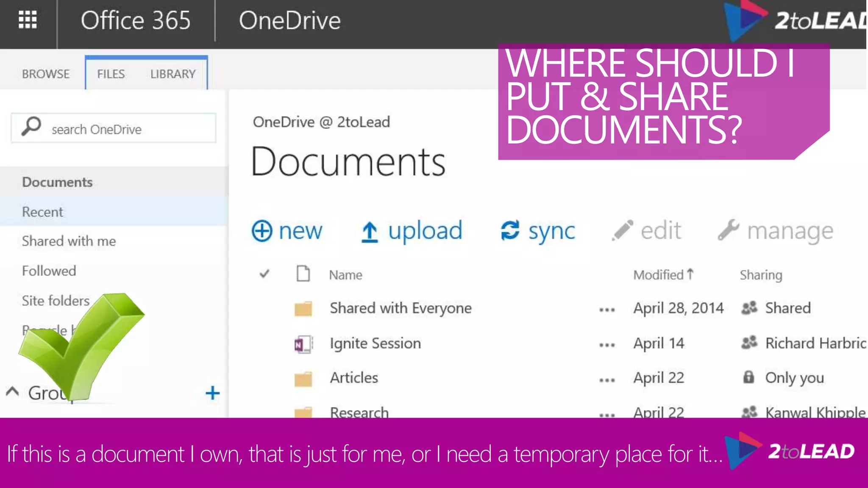This screenshot has width=868, height=488.
Task: Click the new plus-circle icon
Action: coord(262,231)
